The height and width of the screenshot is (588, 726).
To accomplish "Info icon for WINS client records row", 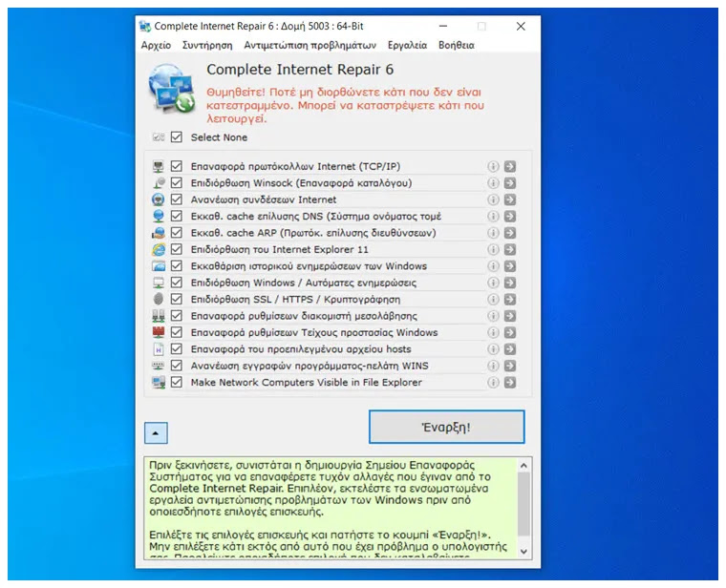I will click(x=493, y=366).
